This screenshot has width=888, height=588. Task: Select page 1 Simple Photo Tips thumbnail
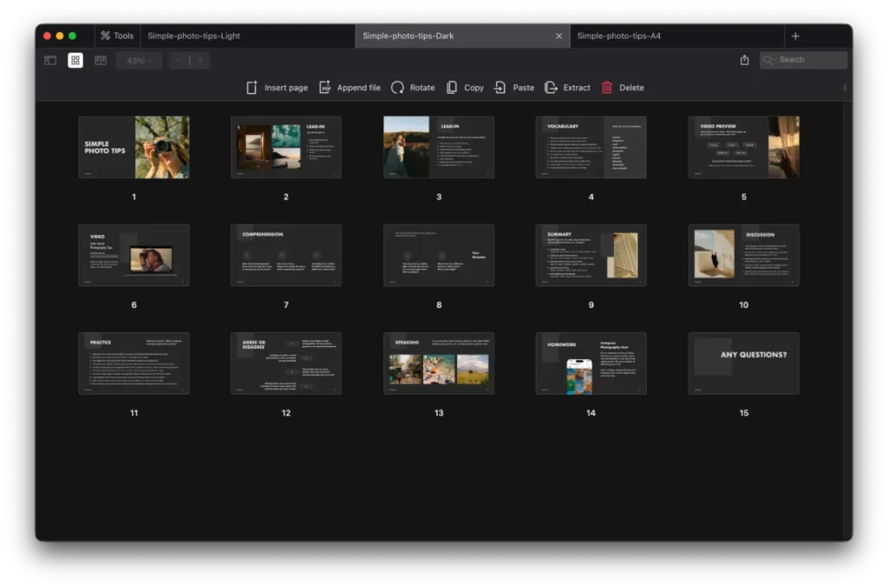(134, 147)
